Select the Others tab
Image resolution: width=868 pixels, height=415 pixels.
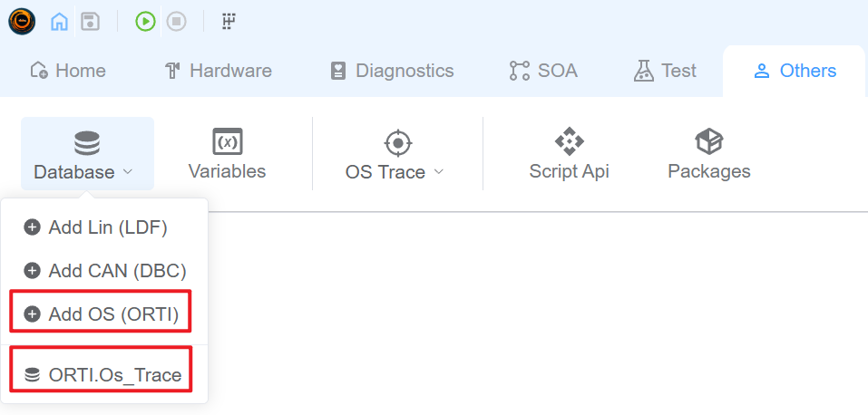pos(795,71)
